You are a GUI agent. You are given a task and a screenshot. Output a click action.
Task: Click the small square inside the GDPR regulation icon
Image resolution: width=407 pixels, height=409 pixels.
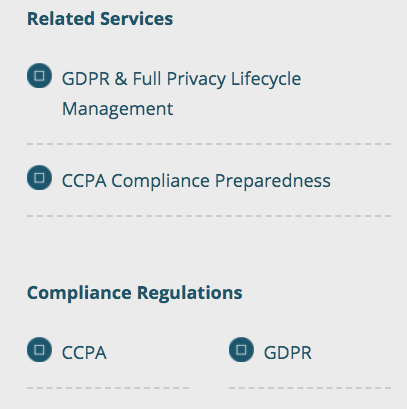pos(241,350)
